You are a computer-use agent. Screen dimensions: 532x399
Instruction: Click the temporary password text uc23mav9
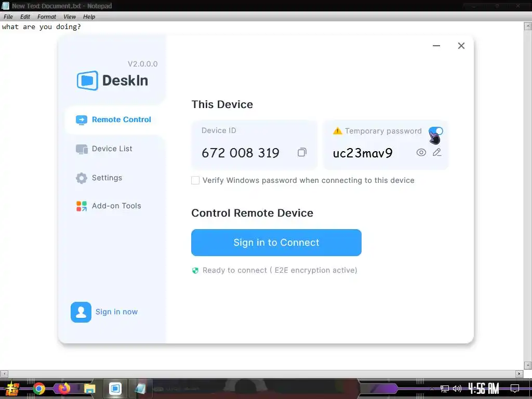[363, 153]
